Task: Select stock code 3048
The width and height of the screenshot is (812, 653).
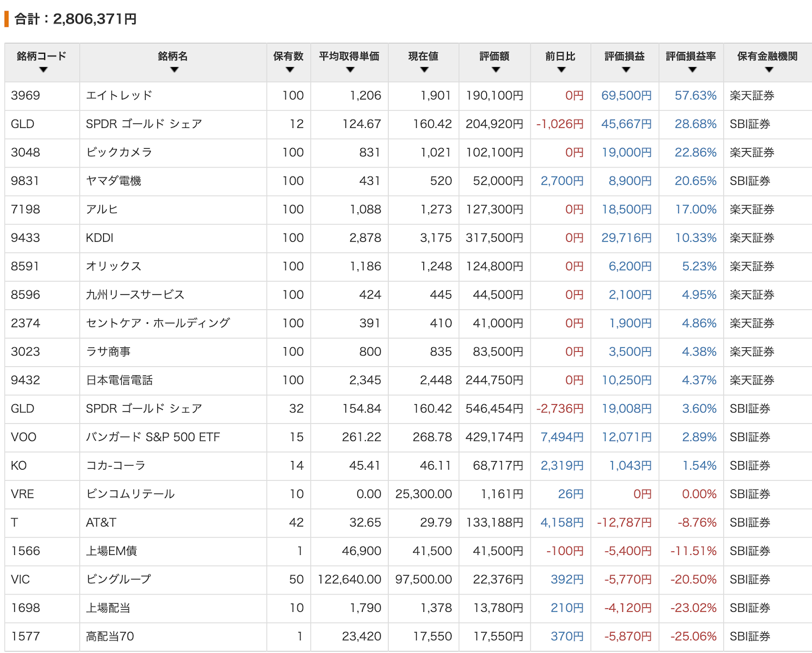Action: coord(25,152)
